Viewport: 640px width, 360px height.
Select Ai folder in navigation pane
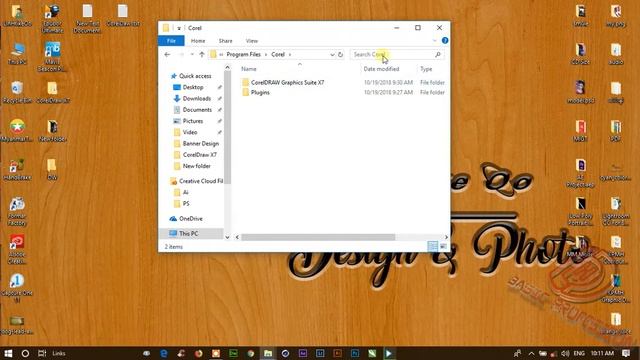(x=181, y=192)
